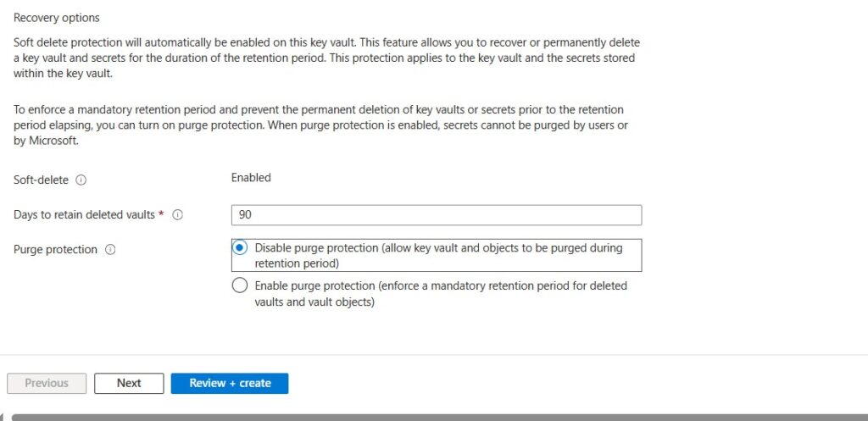Select the Disable purge protection radio button
868x421 pixels.
coord(240,248)
